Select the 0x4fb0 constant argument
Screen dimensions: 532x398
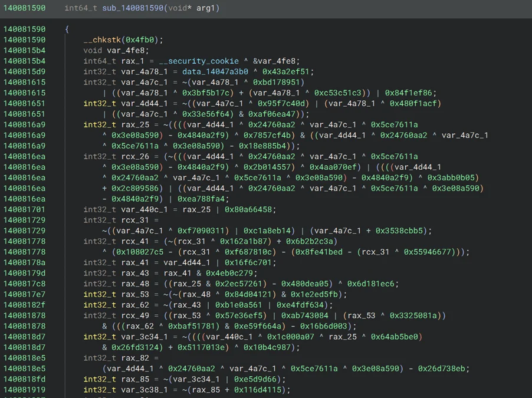click(140, 40)
